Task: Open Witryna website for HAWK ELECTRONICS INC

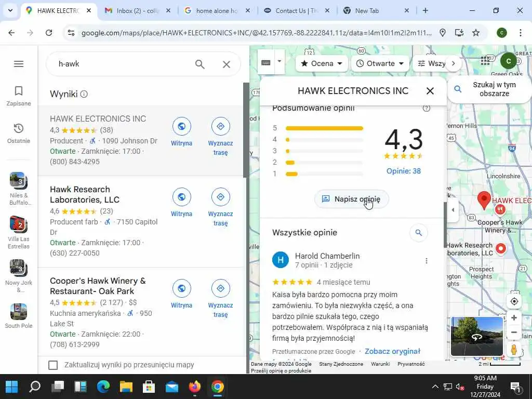Action: coord(181,132)
